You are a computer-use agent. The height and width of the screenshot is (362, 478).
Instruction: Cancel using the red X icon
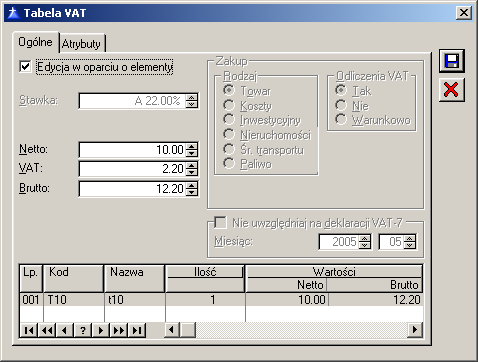click(x=452, y=90)
